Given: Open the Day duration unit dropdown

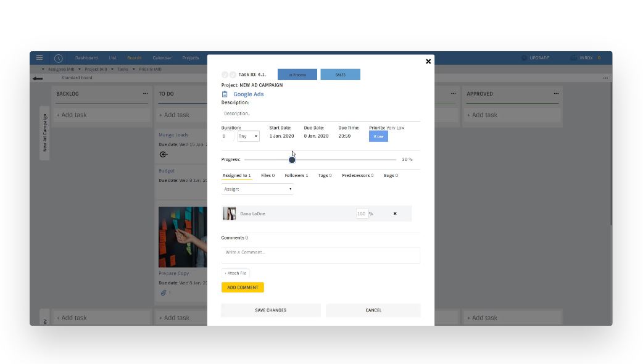Looking at the screenshot, I should [248, 136].
